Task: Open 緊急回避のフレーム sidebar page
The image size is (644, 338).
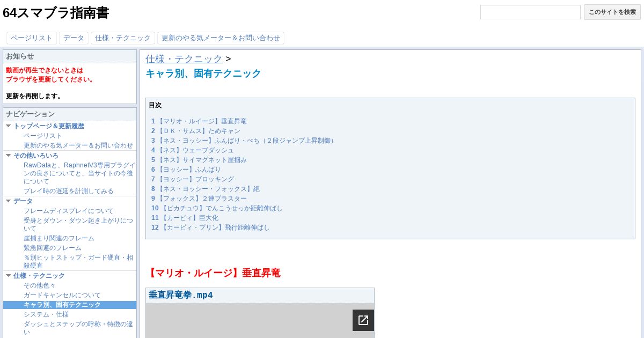Action: point(53,248)
